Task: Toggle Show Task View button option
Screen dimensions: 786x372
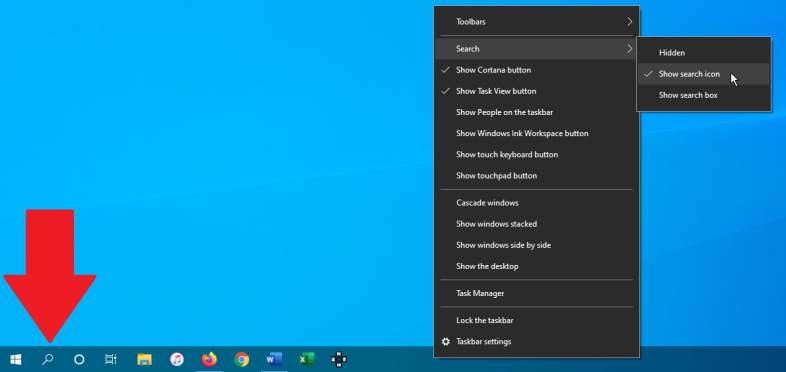Action: point(536,91)
